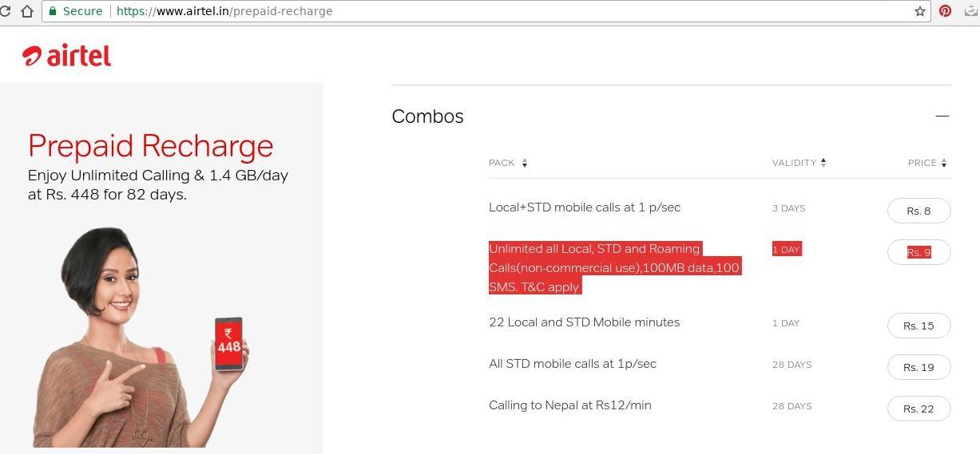980x454 pixels.
Task: Choose the Rs. 15 recharge button
Action: point(919,326)
